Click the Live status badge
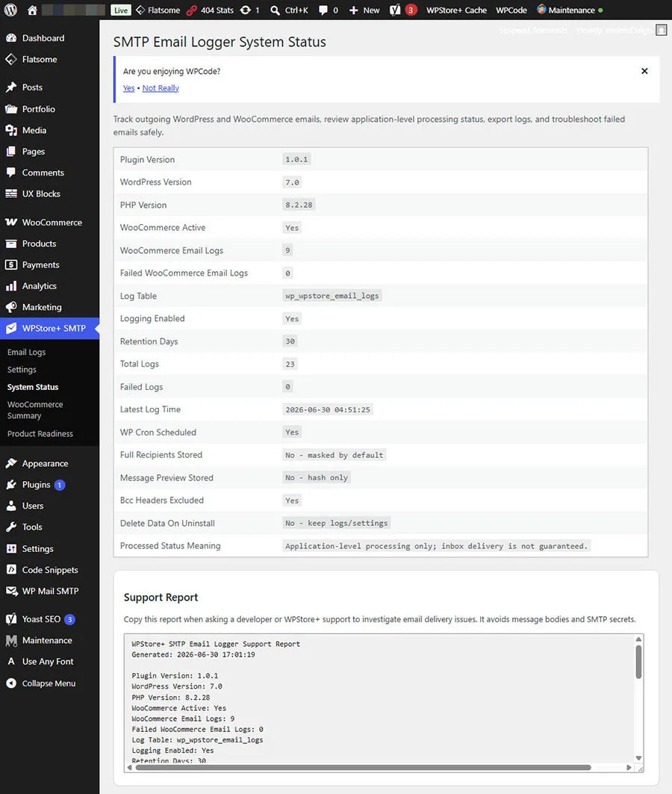672x794 pixels. [x=120, y=10]
